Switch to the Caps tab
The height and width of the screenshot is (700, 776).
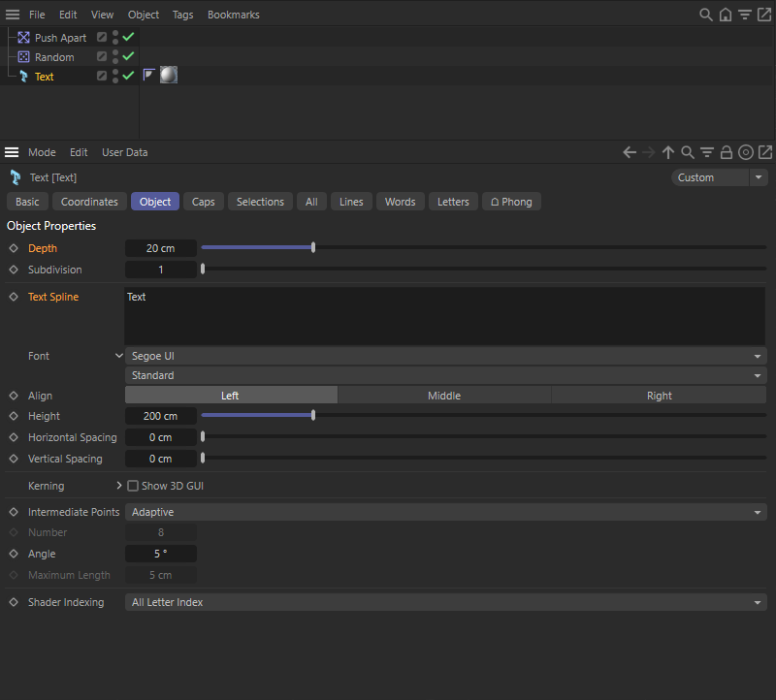(203, 201)
